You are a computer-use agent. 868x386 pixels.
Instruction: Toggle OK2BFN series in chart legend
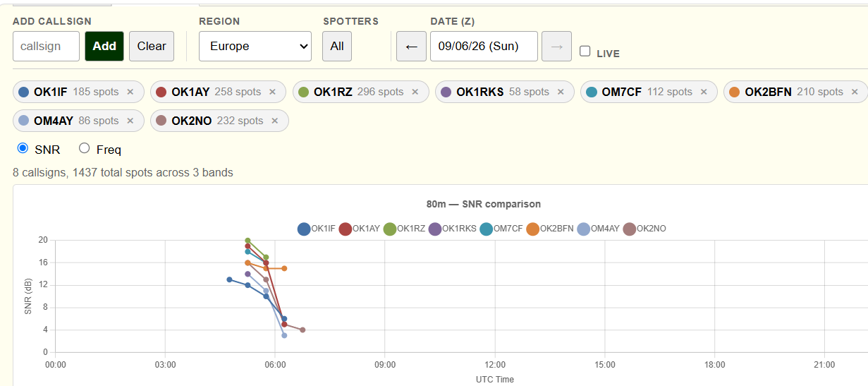550,229
